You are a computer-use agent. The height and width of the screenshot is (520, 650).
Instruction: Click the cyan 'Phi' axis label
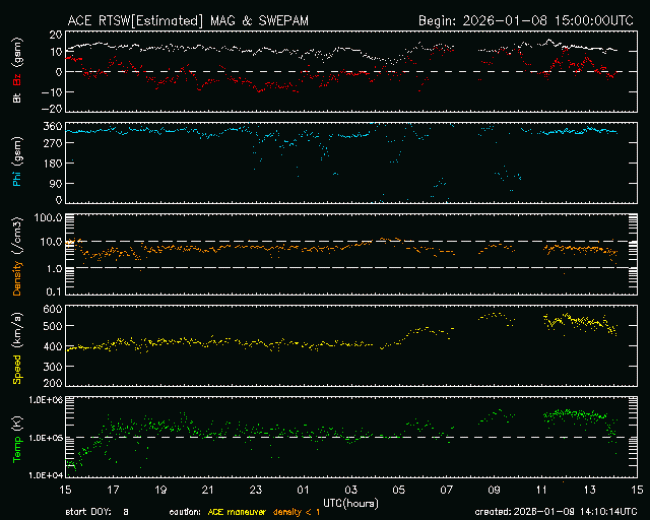[17, 177]
